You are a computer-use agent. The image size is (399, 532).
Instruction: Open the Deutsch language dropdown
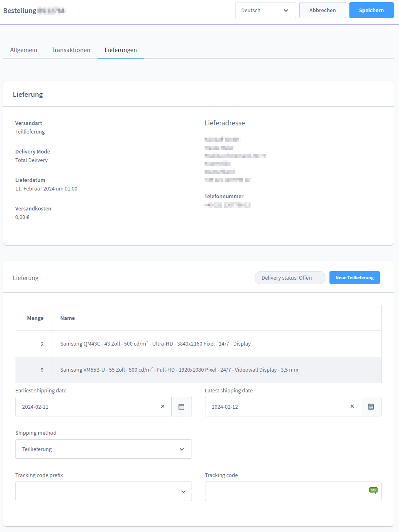[265, 10]
